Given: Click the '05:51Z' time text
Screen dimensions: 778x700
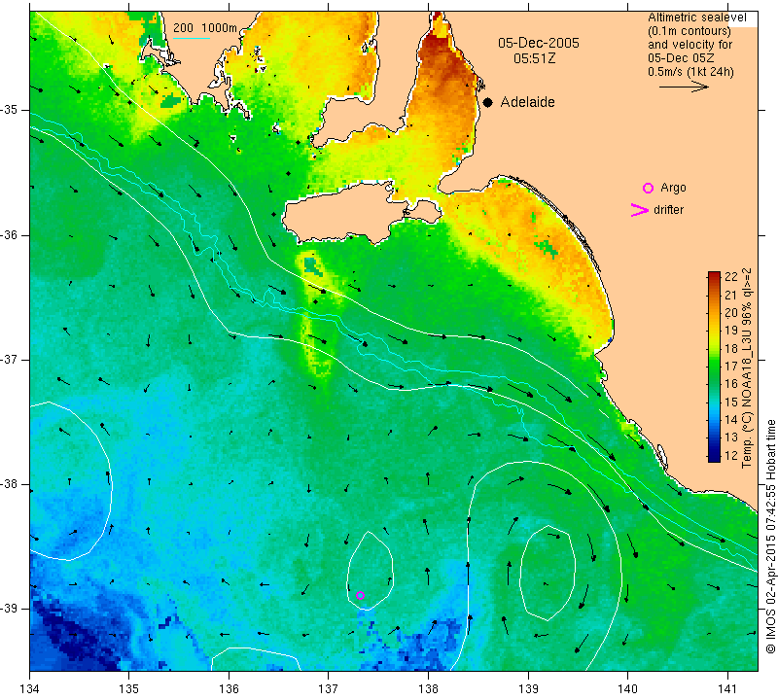Looking at the screenshot, I should (x=534, y=58).
